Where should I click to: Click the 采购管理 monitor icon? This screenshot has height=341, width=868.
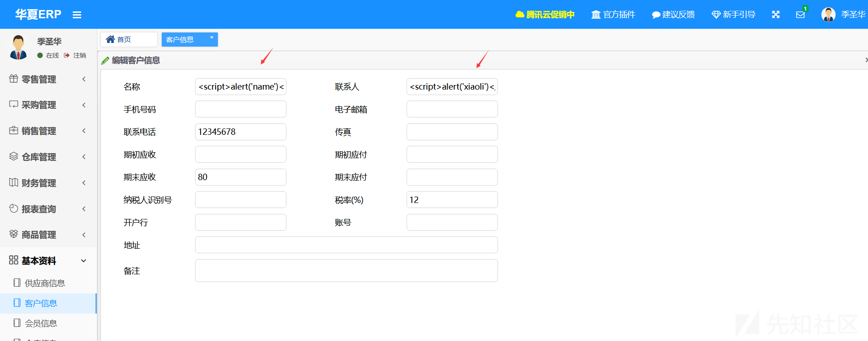pyautogui.click(x=14, y=104)
